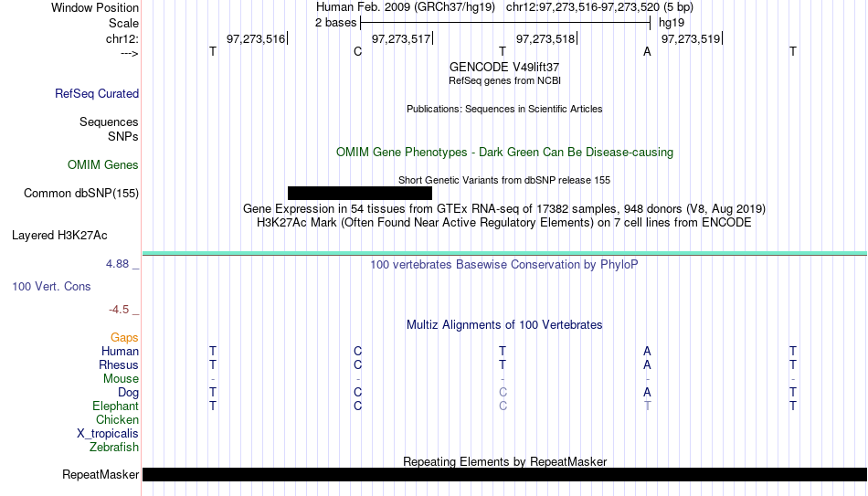Click the position number 97,273,519
The width and height of the screenshot is (868, 496).
(691, 38)
